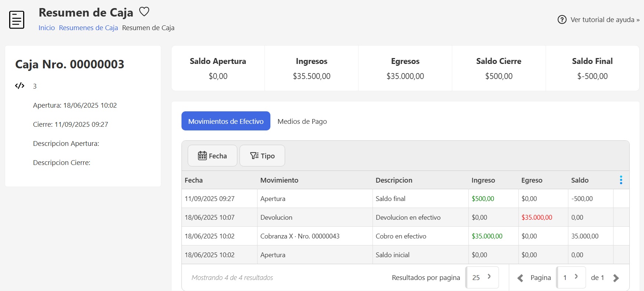Navigate to the Inicio breadcrumb link
Viewport: 644px width, 291px height.
47,28
